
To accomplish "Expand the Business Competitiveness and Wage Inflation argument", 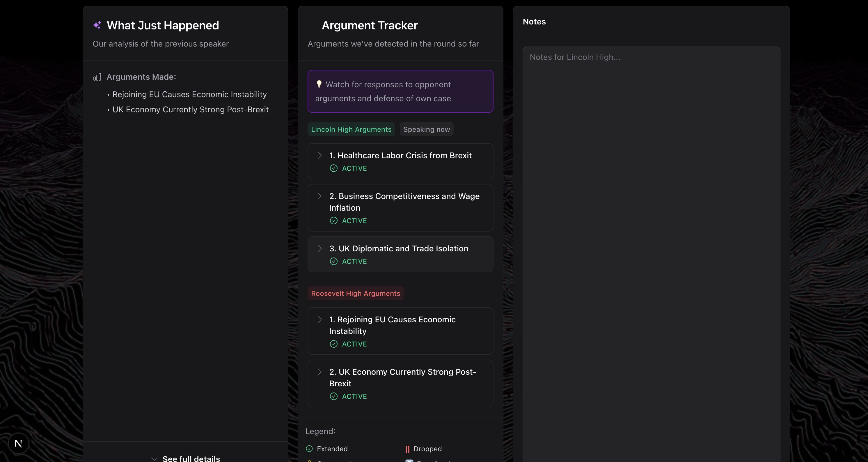I will (320, 196).
